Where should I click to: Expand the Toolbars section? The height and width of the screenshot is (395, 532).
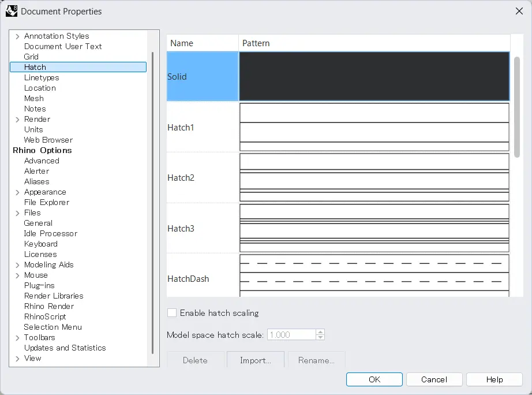pos(17,337)
